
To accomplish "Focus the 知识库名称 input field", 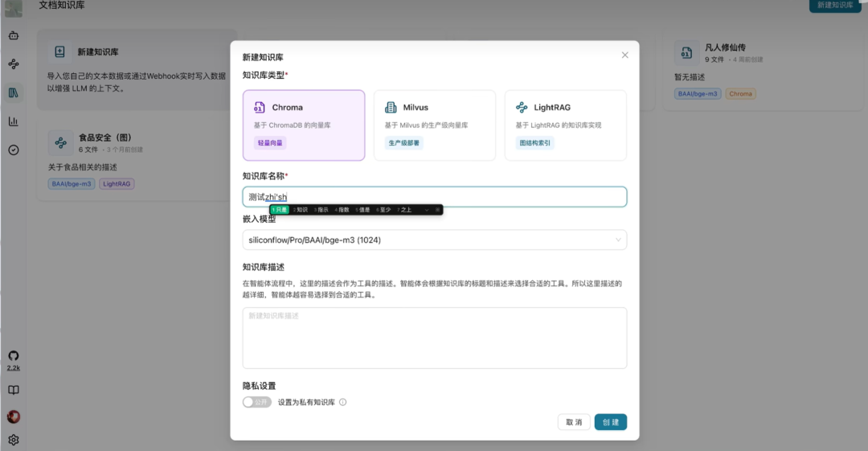I will click(435, 197).
